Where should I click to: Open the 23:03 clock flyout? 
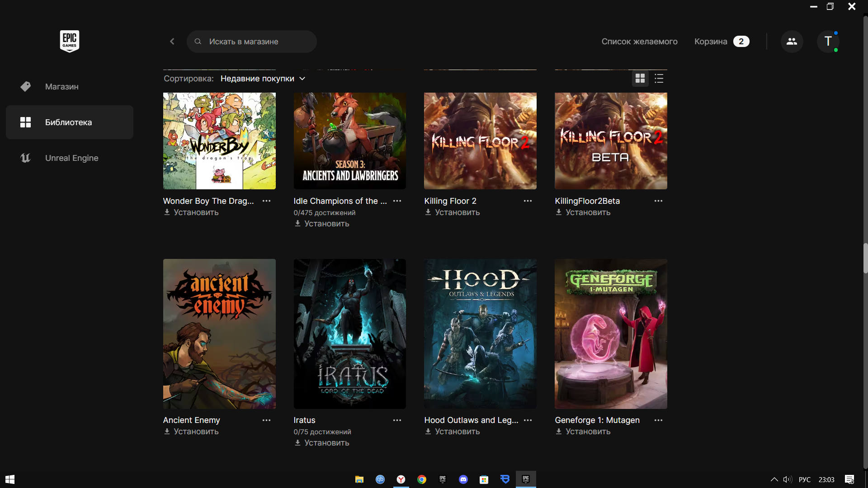point(826,479)
